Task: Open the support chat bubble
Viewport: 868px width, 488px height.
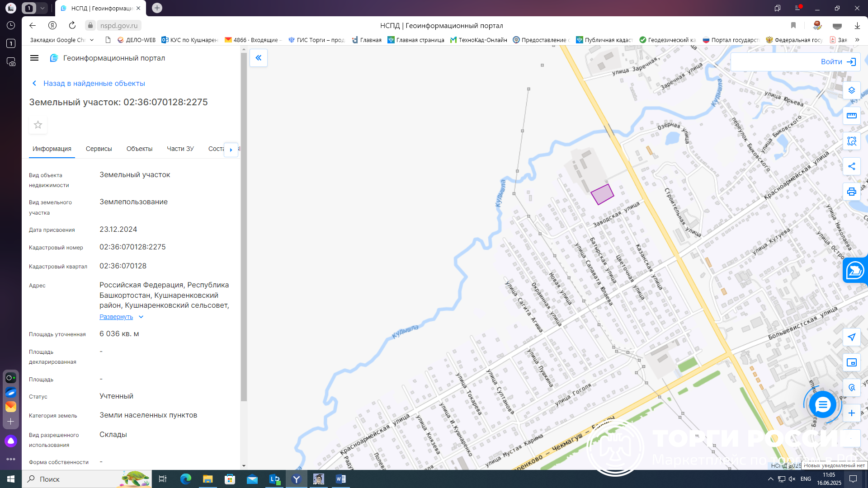Action: (822, 404)
